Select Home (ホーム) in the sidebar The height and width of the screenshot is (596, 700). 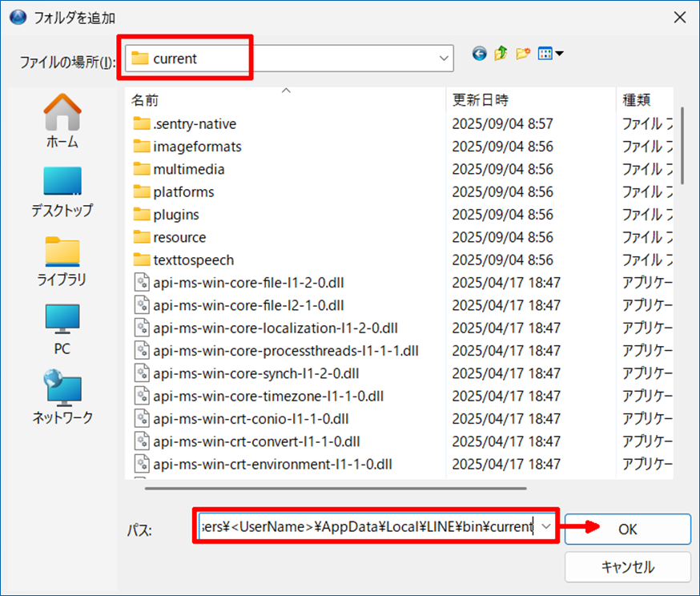[x=62, y=121]
